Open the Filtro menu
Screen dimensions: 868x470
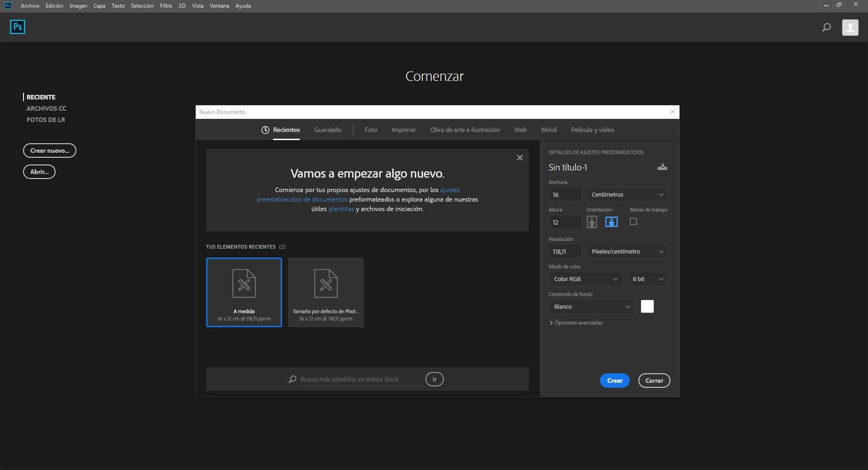(166, 6)
